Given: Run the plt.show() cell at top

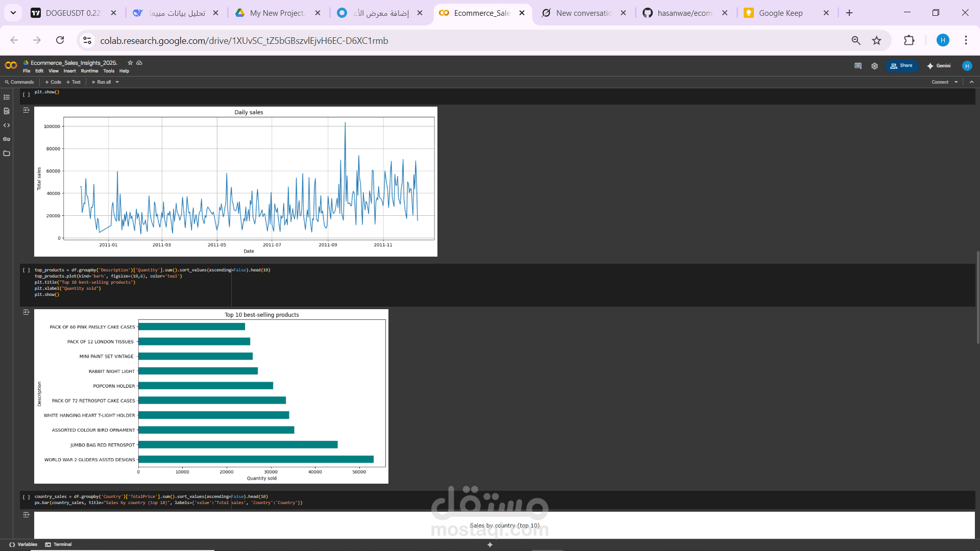Looking at the screenshot, I should point(26,94).
